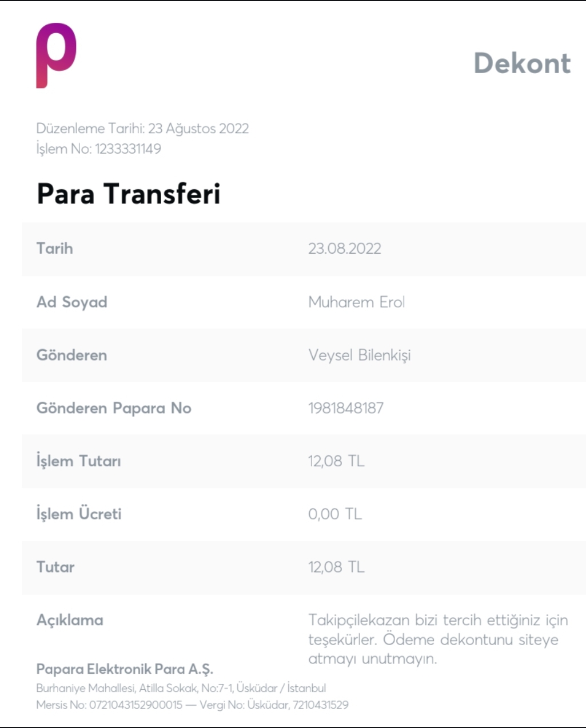Screen dimensions: 586x728
Task: Click the Mersis No footer line
Action: coord(192,705)
